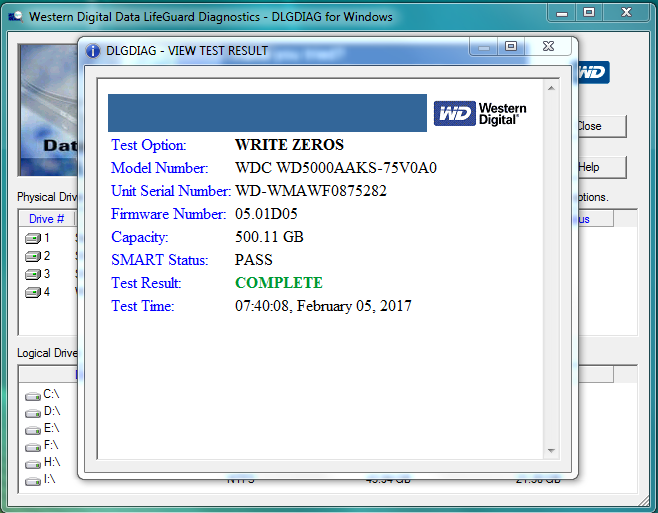
Task: Click test time 07:40:08, February 05, 2017
Action: 323,306
